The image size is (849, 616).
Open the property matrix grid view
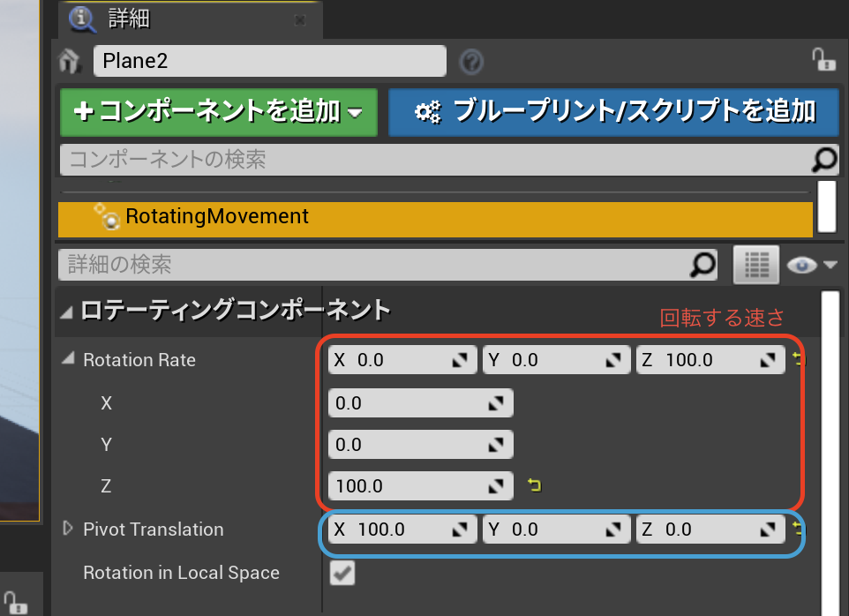click(x=755, y=264)
